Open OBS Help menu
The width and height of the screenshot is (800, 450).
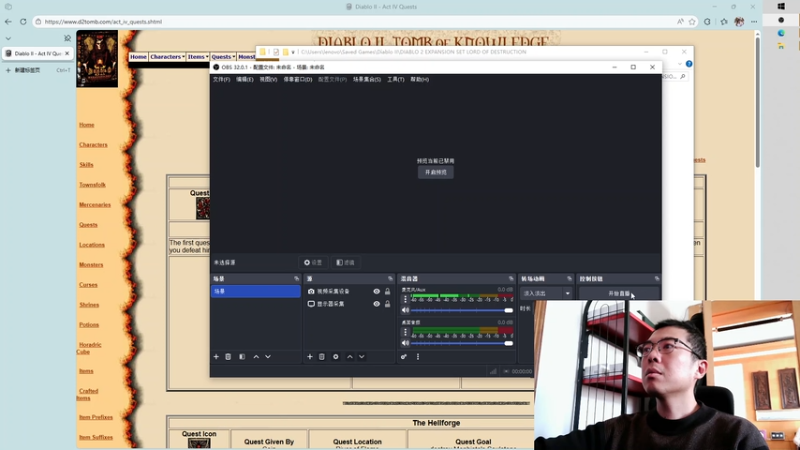coord(419,80)
